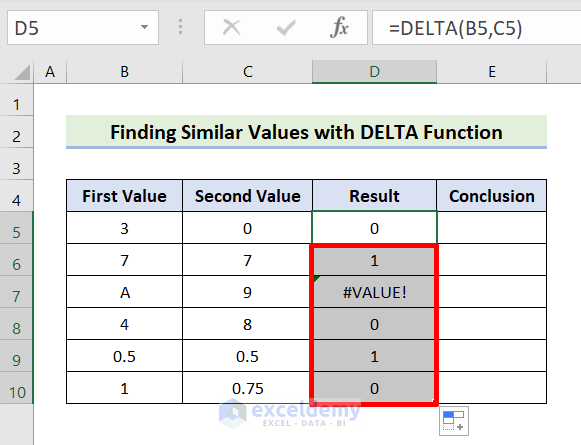Select column B header

(x=124, y=72)
